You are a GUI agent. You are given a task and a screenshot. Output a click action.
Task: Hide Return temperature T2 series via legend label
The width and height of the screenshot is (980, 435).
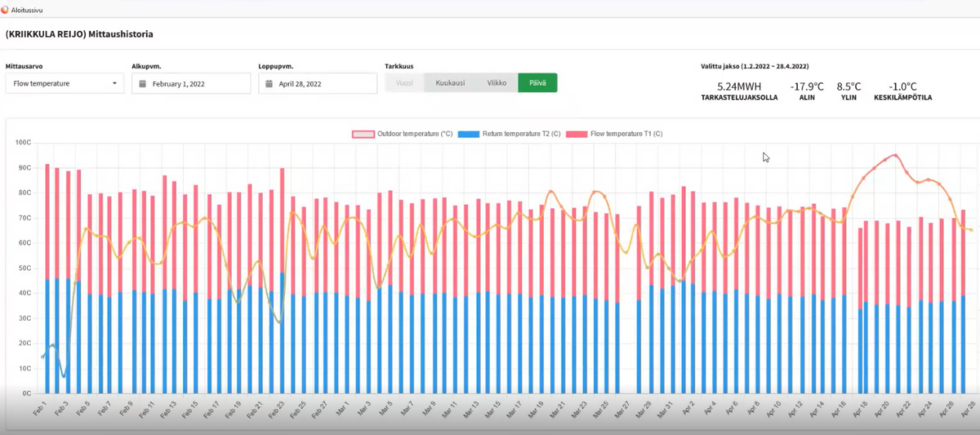(521, 134)
